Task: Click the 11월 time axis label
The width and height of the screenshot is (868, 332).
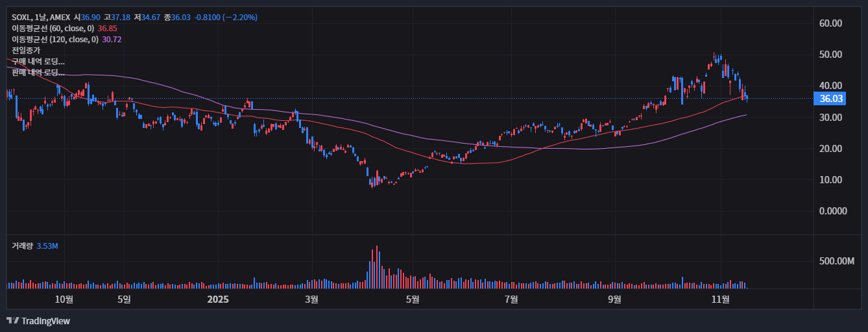Action: [721, 299]
